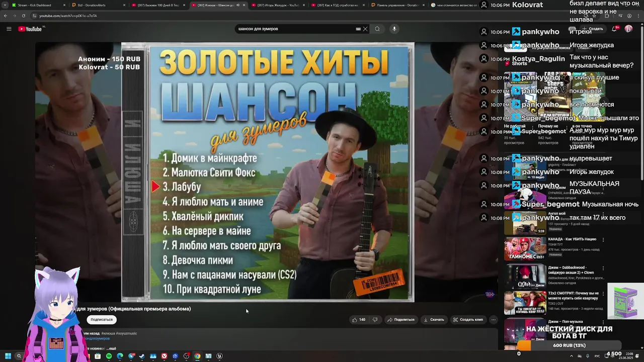Open options for Джем Dabbackwood mix
Viewport: 644px width, 362px height.
(603, 268)
